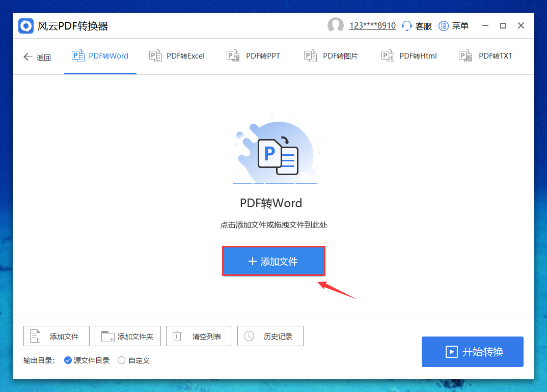Click the 添加文件夹 button
The height and width of the screenshot is (392, 547).
pos(128,336)
